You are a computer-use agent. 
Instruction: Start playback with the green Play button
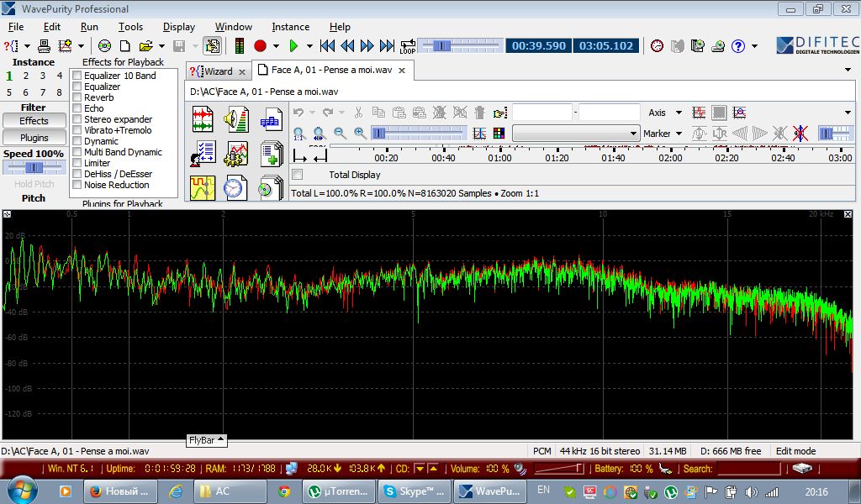pos(293,46)
